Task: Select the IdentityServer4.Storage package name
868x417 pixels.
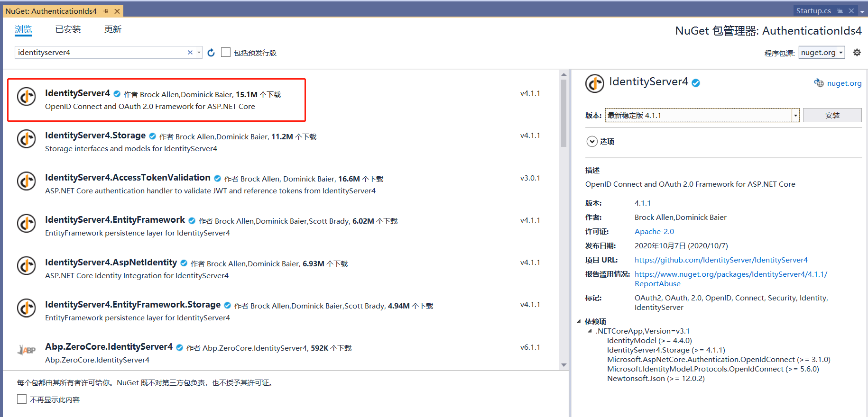Action: coord(95,136)
